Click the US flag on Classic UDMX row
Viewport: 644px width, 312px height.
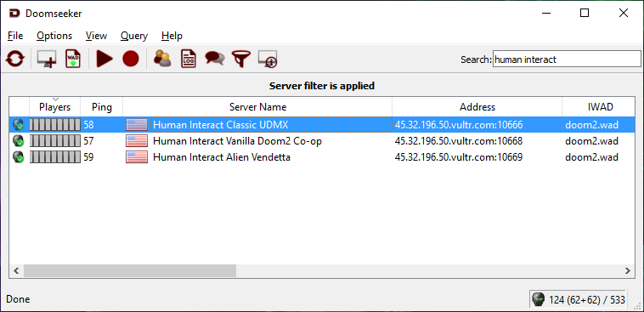[137, 125]
